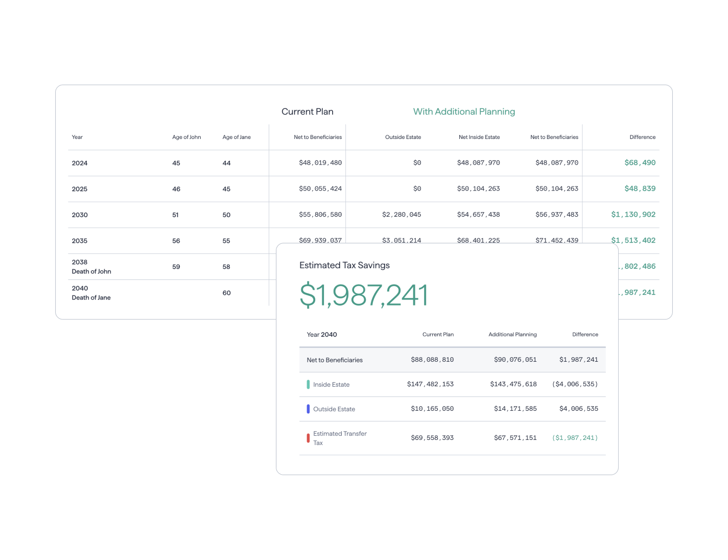Click the Inside Estate legend marker
728x560 pixels.
[308, 384]
